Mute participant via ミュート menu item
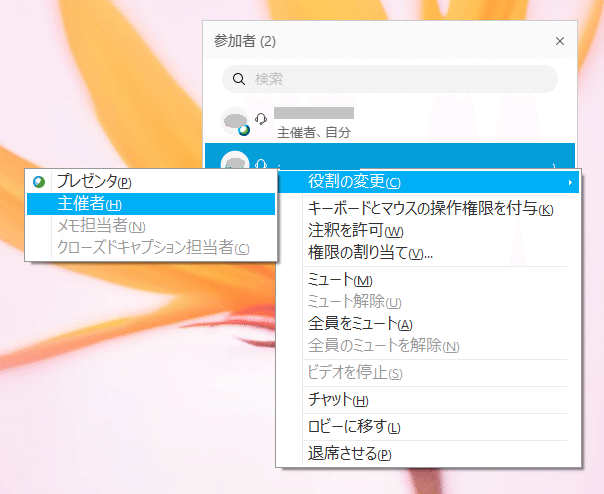This screenshot has width=604, height=494. tap(428, 280)
